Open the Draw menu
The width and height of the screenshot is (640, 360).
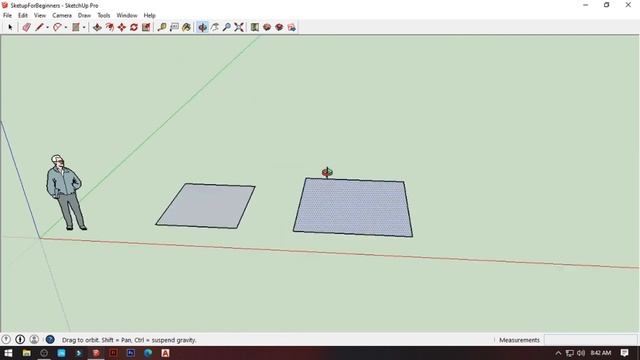point(84,15)
